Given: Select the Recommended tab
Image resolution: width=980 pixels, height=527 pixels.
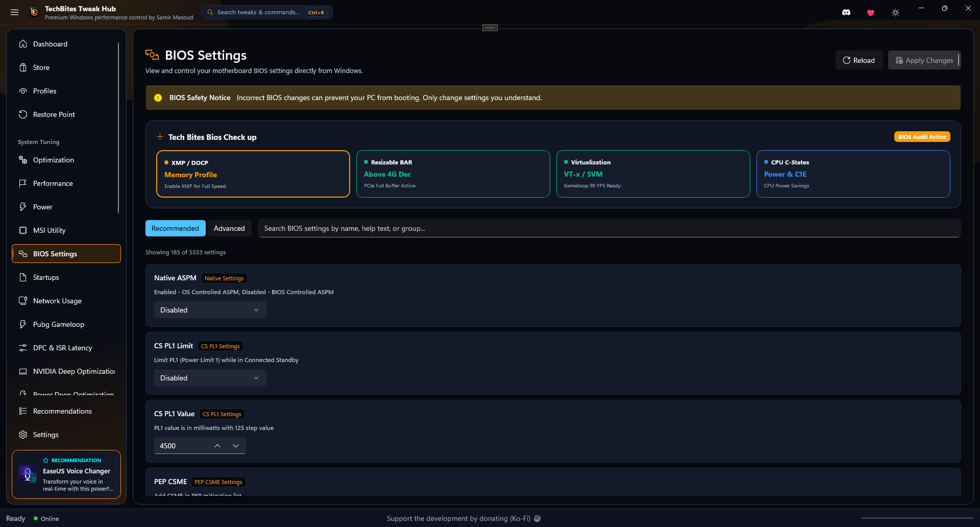Looking at the screenshot, I should tap(175, 228).
